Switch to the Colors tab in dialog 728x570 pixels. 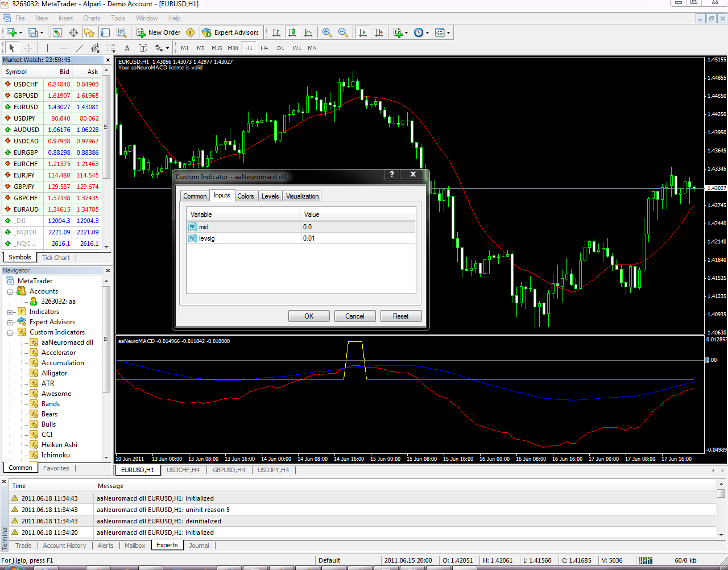point(246,196)
